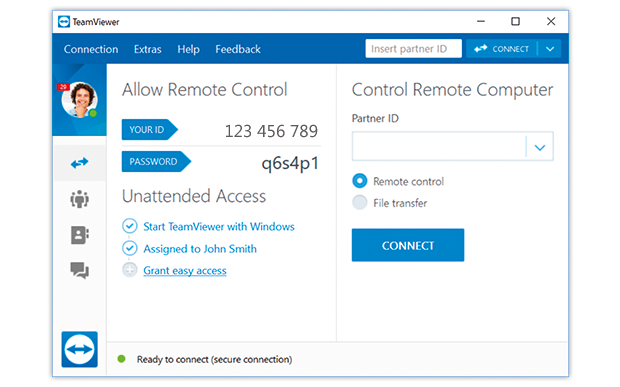Open the Help menu
The width and height of the screenshot is (620, 387).
(x=188, y=49)
